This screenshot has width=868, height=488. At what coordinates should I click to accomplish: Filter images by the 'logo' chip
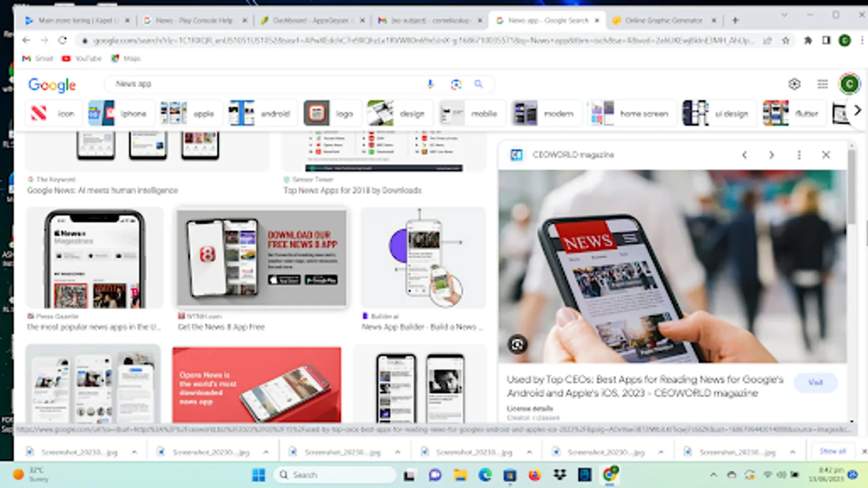coord(332,113)
